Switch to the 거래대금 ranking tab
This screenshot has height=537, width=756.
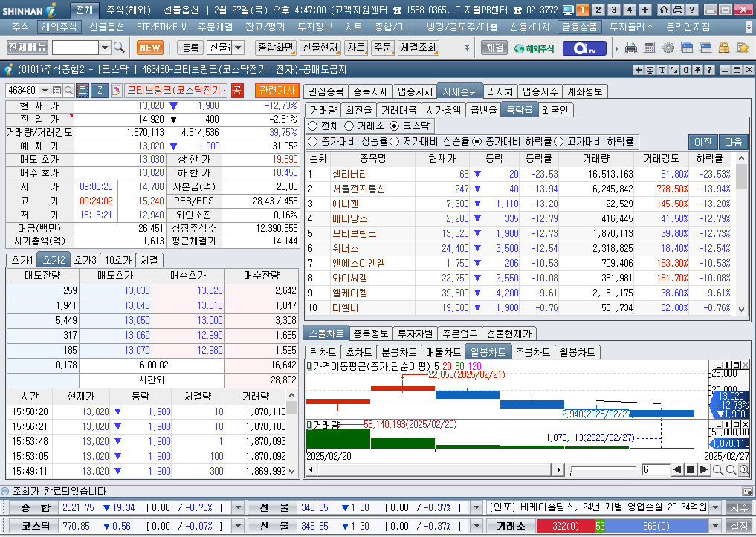click(x=398, y=110)
